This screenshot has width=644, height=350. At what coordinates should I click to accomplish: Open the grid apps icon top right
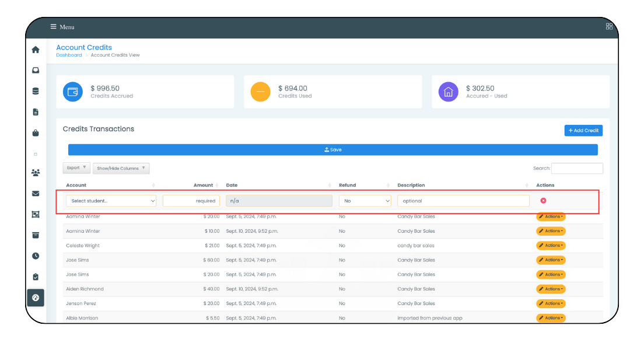609,27
